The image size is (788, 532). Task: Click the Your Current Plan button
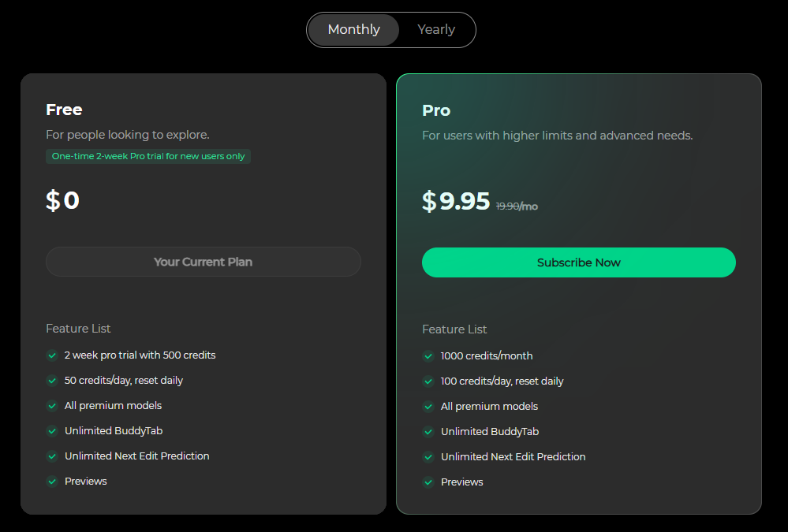tap(203, 262)
